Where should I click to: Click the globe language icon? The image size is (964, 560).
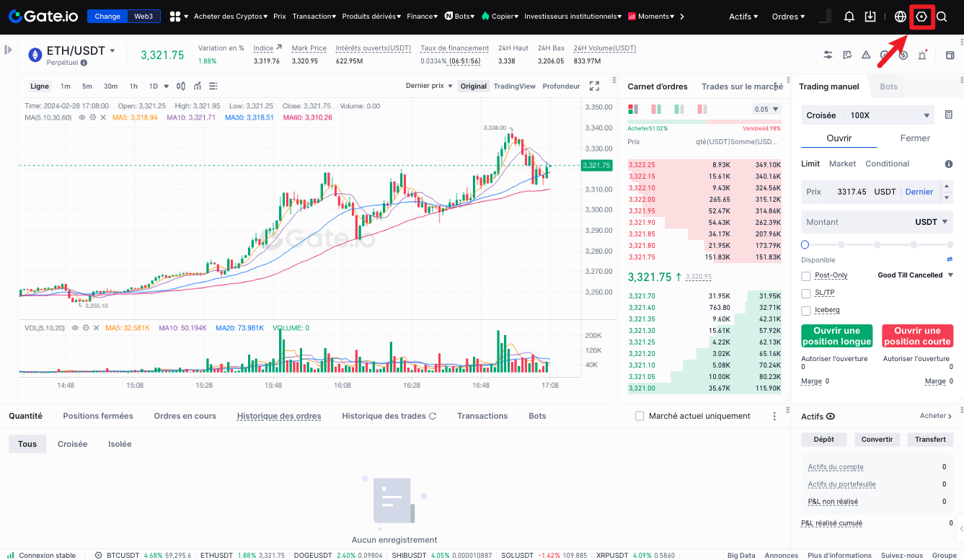[x=900, y=17]
